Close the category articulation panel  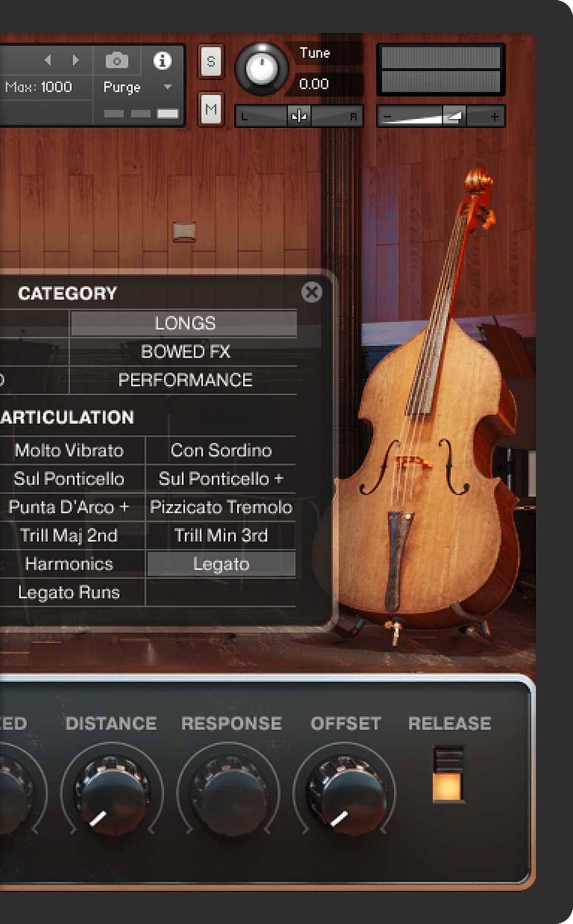pos(311,292)
